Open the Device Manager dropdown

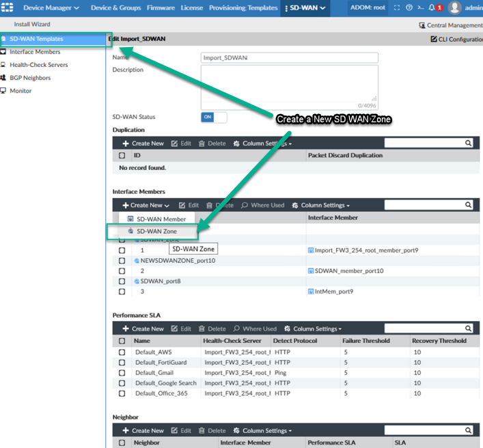coord(51,8)
